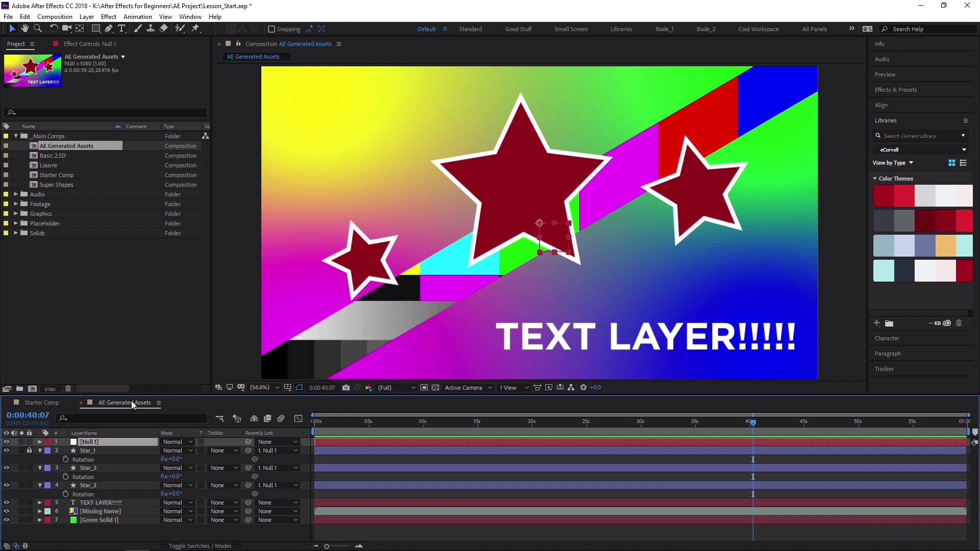Screen dimensions: 980x551
Task: Expand the _Main Comps folder
Action: click(x=15, y=135)
